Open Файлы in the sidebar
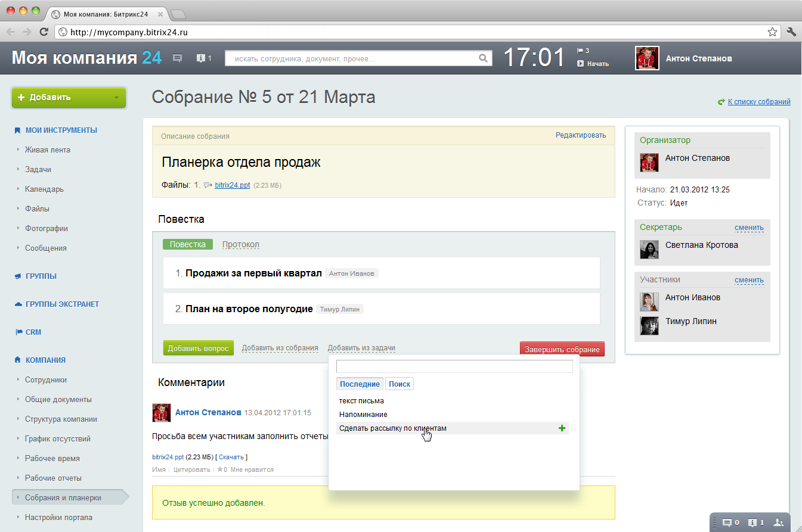Screen dimensions: 802x532 click(x=37, y=209)
